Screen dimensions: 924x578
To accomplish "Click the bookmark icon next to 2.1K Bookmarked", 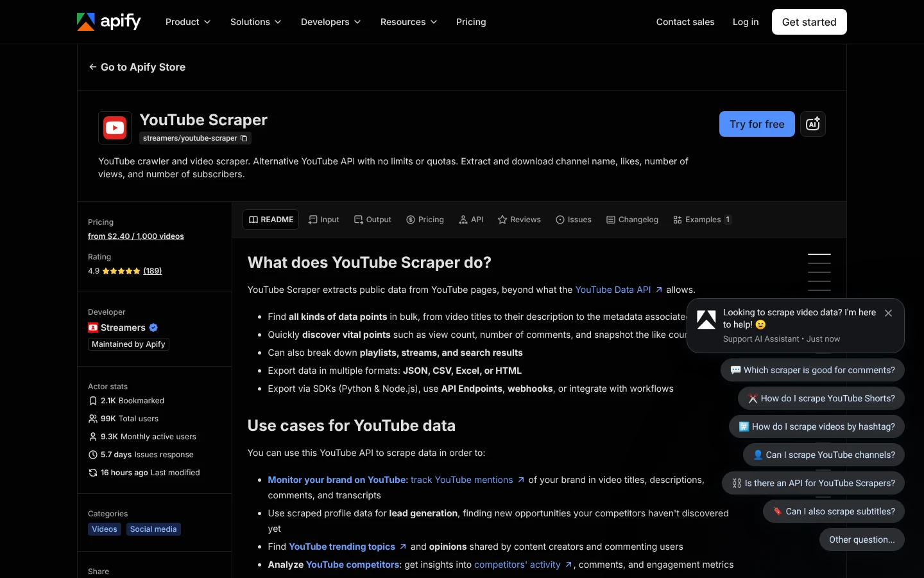I will pyautogui.click(x=93, y=401).
